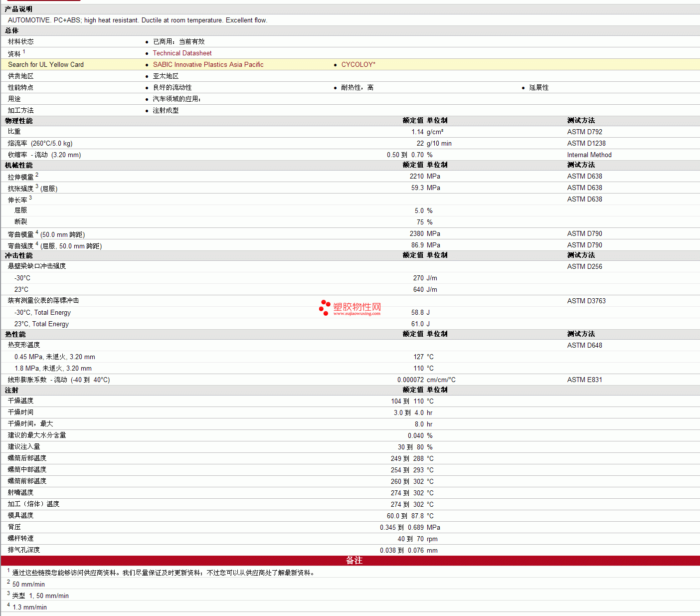Select the -30°C impact value 270 J/m
This screenshot has width=700, height=616.
[x=425, y=278]
